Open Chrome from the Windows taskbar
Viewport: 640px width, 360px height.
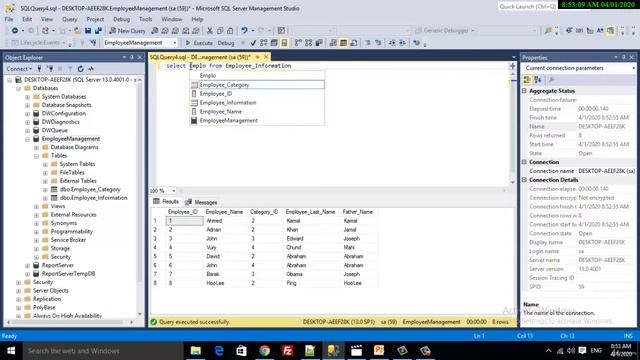pyautogui.click(x=264, y=351)
